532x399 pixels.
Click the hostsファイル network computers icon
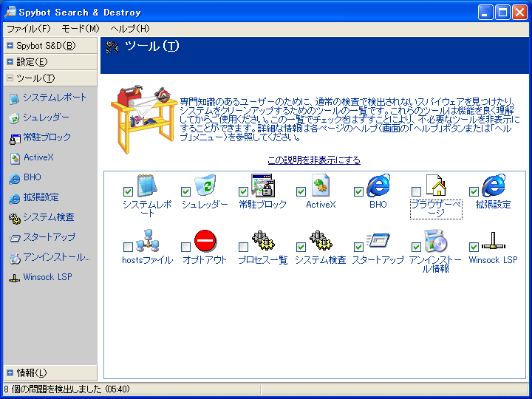(x=148, y=241)
